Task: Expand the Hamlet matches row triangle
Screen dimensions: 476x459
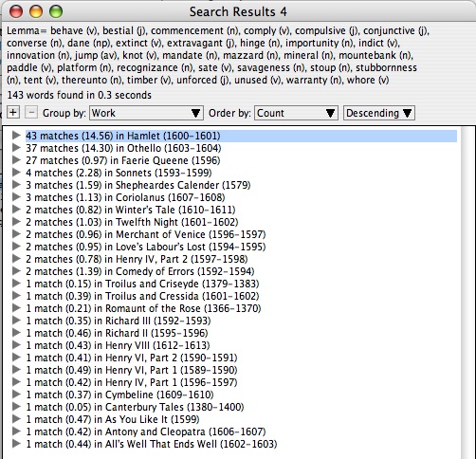Action: (16, 136)
